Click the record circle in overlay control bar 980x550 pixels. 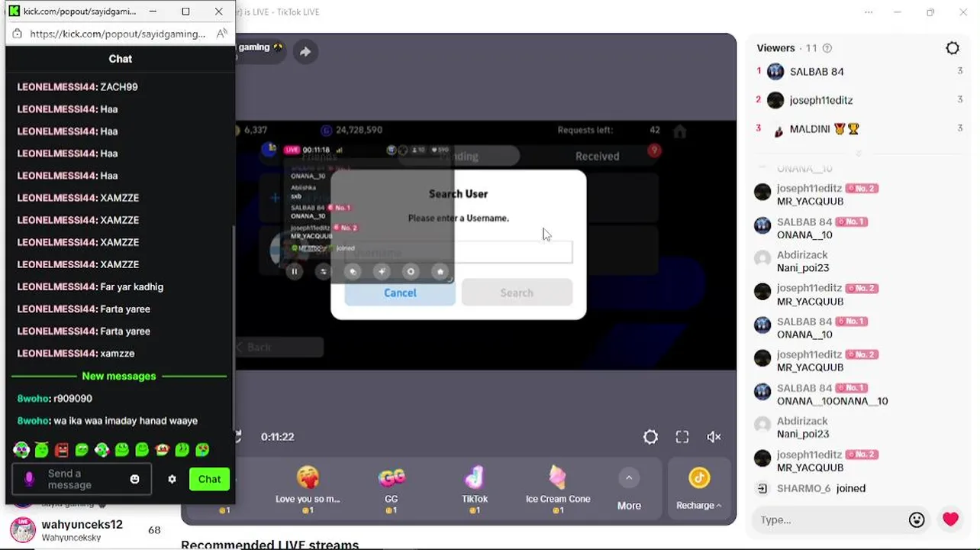(411, 271)
